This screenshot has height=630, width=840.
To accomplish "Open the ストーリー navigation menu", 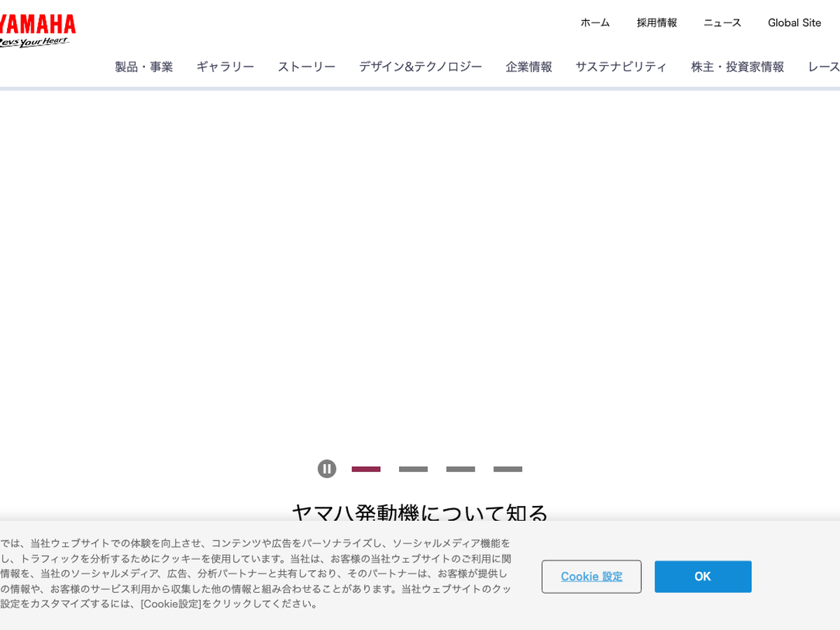I will coord(307,67).
